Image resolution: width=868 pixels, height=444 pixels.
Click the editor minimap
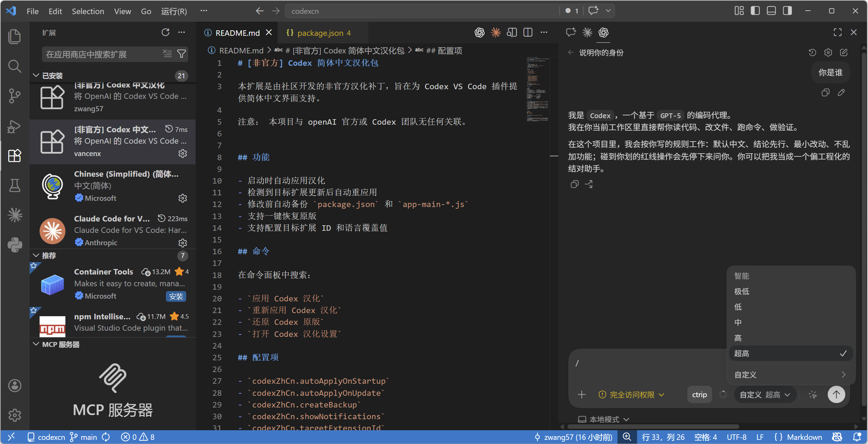point(537,90)
